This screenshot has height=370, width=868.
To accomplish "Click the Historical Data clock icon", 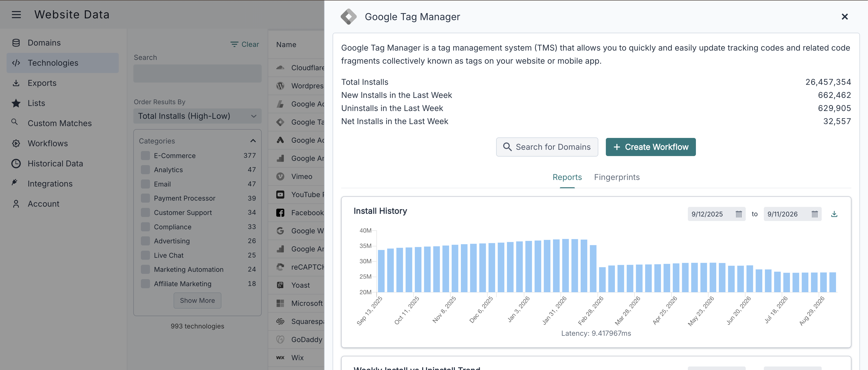I will coord(16,163).
